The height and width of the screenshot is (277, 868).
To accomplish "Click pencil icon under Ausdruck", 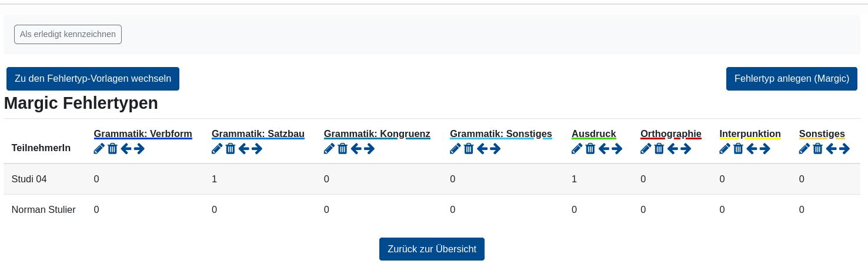I will tap(577, 149).
